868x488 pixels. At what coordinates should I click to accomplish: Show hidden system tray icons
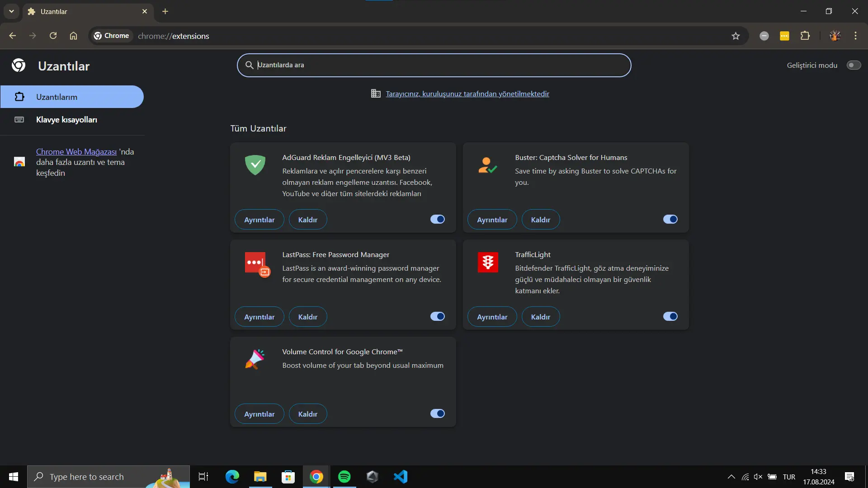[x=731, y=477]
